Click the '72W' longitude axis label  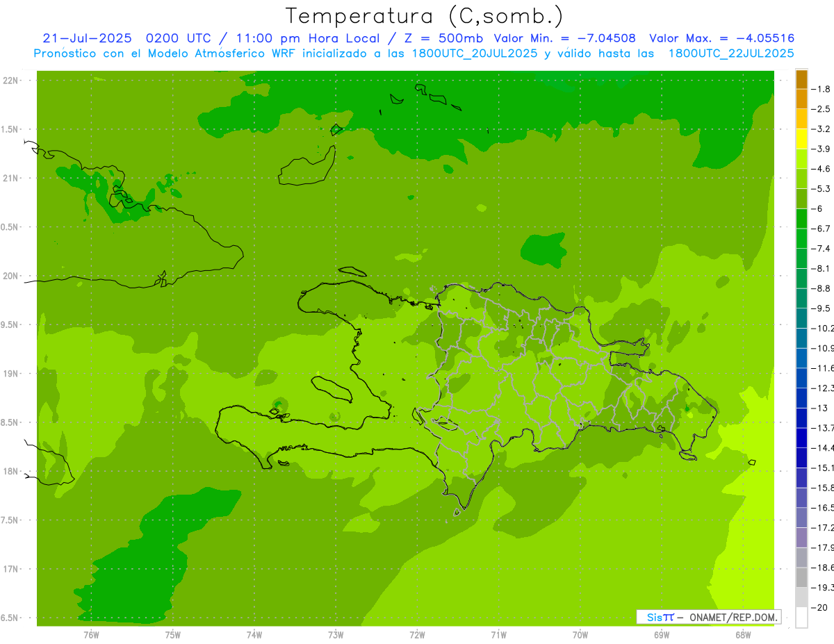(417, 635)
